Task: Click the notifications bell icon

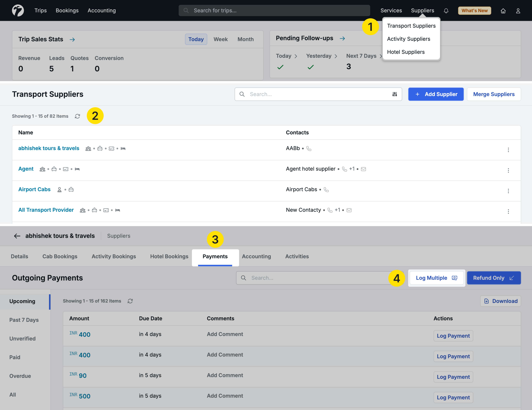Action: pos(446,11)
